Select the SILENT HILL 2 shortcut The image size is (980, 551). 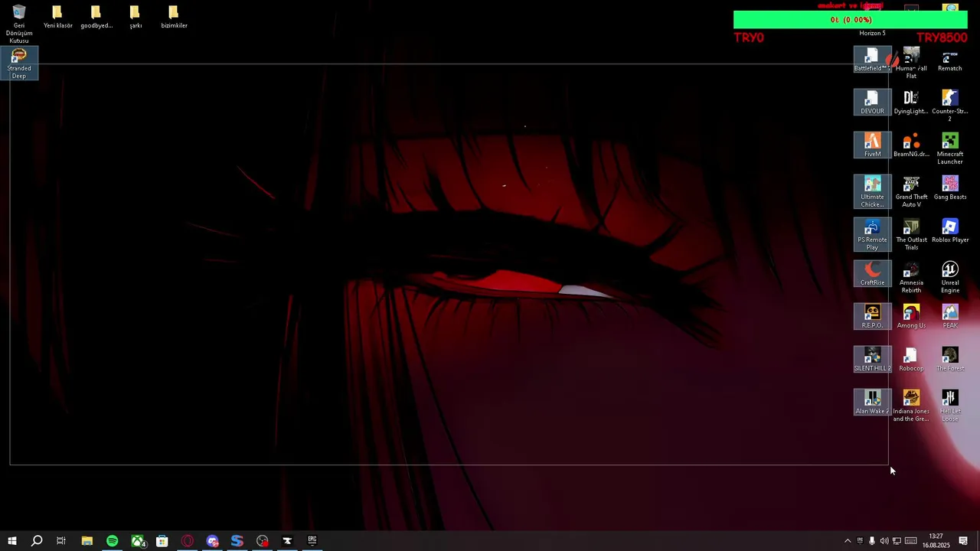pyautogui.click(x=872, y=359)
